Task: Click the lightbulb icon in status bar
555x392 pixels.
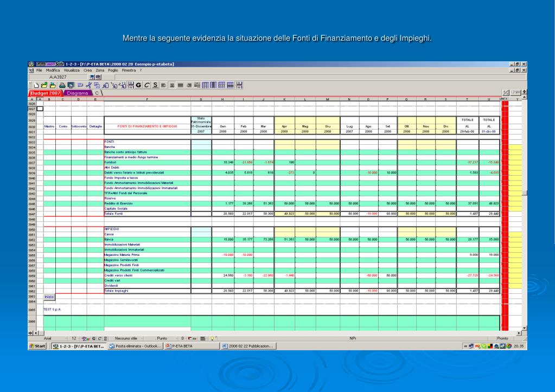Action: pyautogui.click(x=212, y=338)
